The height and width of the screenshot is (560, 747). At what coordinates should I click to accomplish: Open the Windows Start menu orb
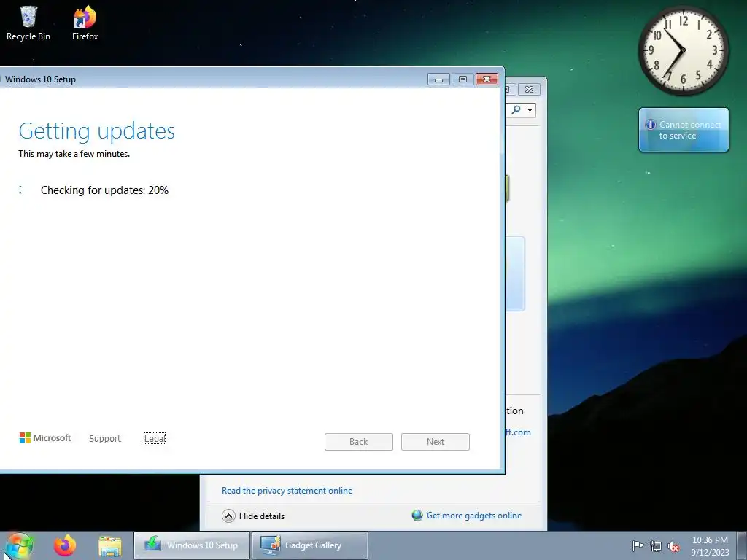[x=20, y=545]
